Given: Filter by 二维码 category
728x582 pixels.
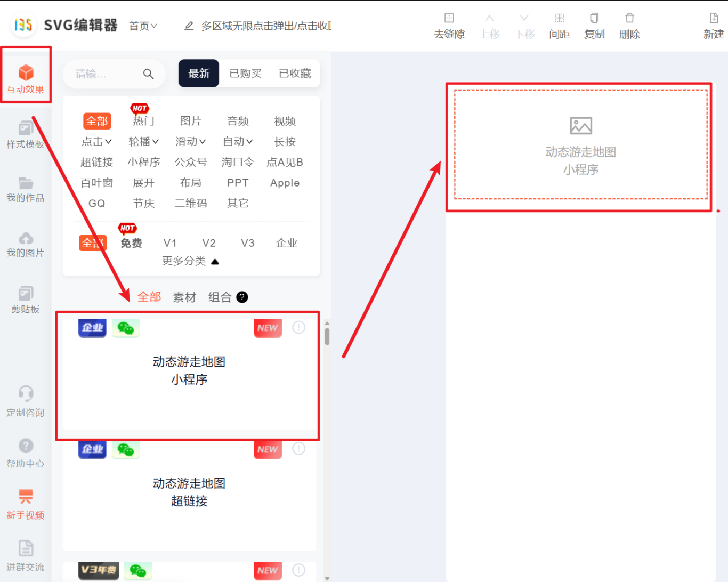Looking at the screenshot, I should click(x=190, y=203).
